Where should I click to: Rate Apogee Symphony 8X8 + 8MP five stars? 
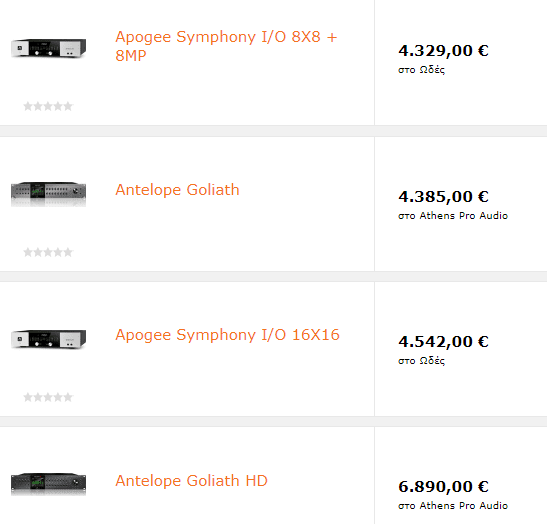(68, 106)
